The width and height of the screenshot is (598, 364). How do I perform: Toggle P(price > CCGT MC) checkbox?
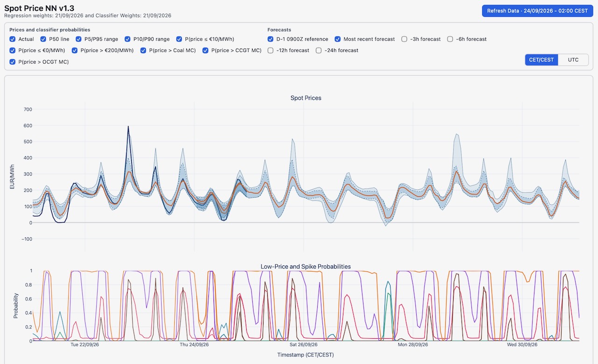[206, 50]
